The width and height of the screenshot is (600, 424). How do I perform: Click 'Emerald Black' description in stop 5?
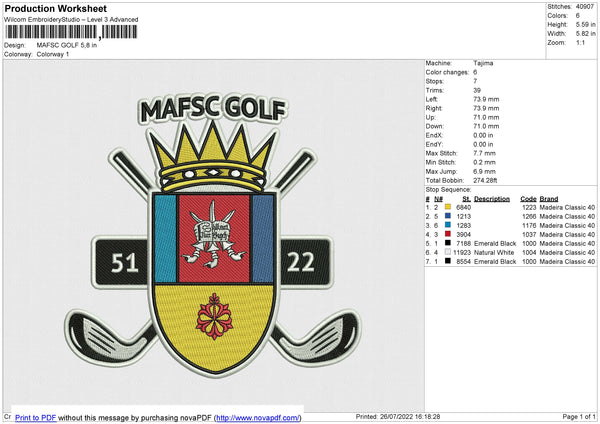pos(495,243)
